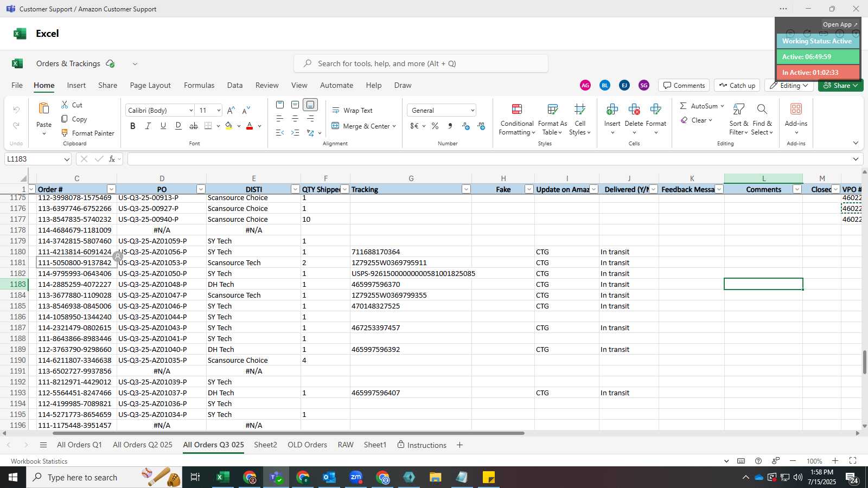Click the Insert Function fx icon

112,159
